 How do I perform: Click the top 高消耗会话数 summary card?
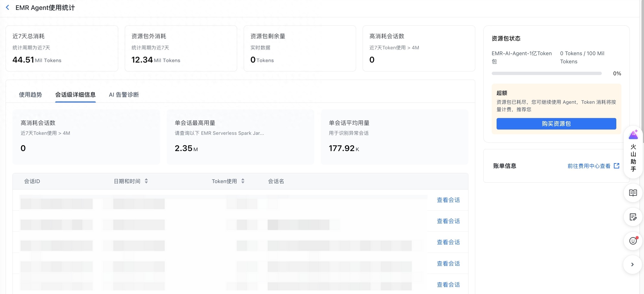click(419, 48)
